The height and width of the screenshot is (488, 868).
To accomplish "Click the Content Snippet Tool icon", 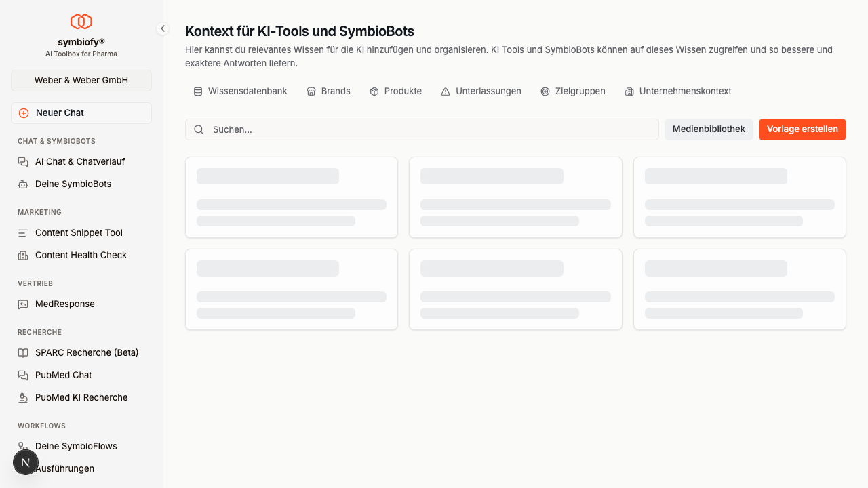I will [x=23, y=233].
